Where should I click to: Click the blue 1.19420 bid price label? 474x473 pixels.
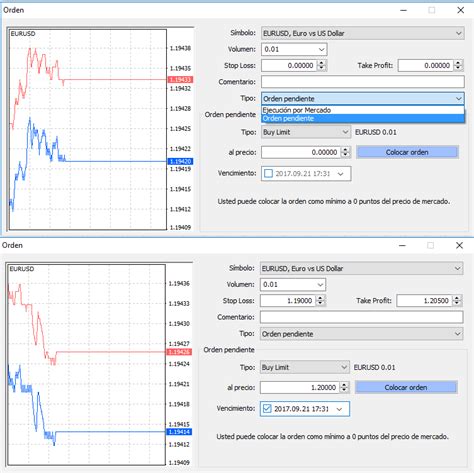click(180, 162)
